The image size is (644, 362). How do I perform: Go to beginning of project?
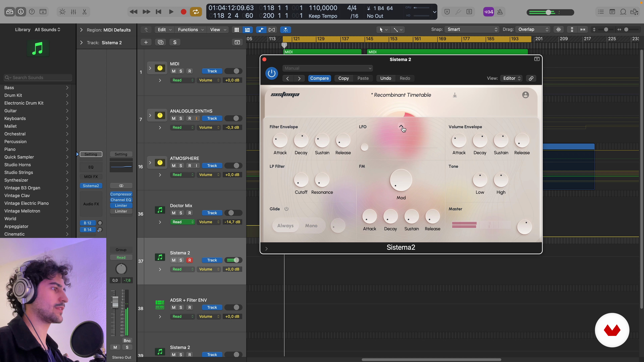coord(158,12)
